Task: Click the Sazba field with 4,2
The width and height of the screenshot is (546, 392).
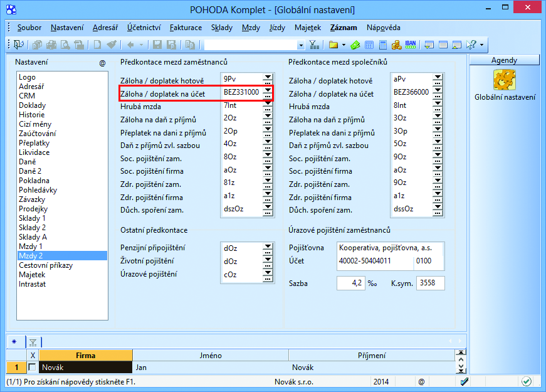Action: tap(350, 283)
